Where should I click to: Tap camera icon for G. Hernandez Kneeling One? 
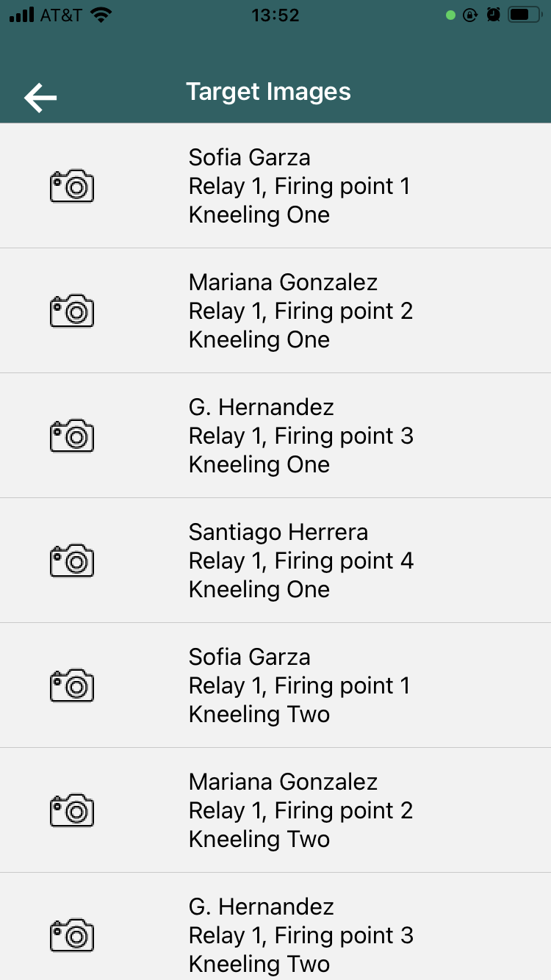[72, 436]
